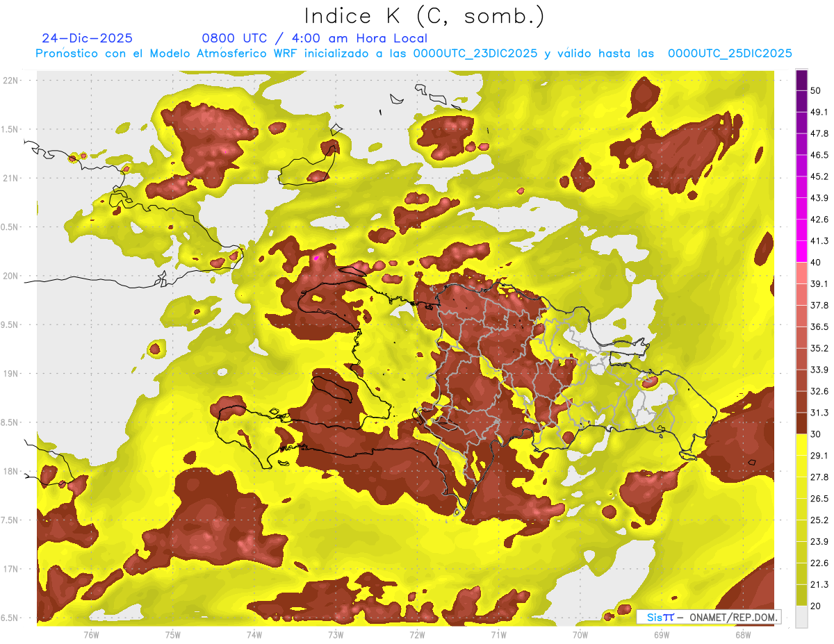
Task: Click the longitude label "74W"
Action: click(x=254, y=635)
